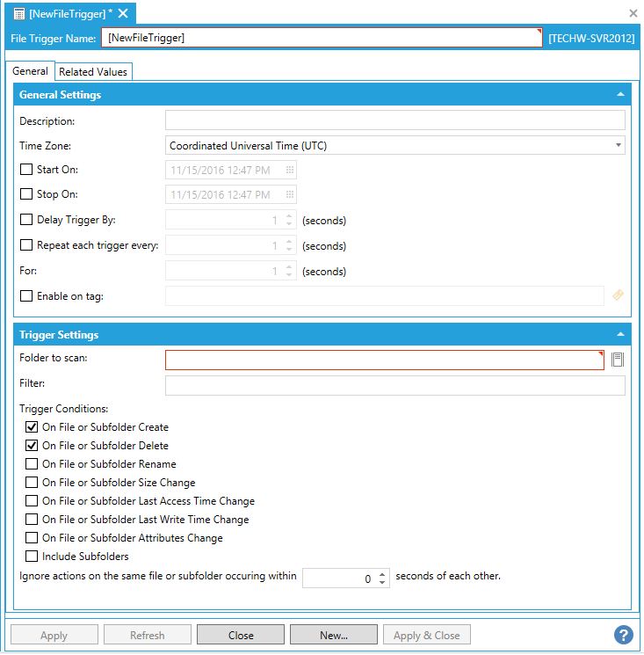Open the blue help question mark icon
Image resolution: width=644 pixels, height=655 pixels.
pyautogui.click(x=623, y=635)
